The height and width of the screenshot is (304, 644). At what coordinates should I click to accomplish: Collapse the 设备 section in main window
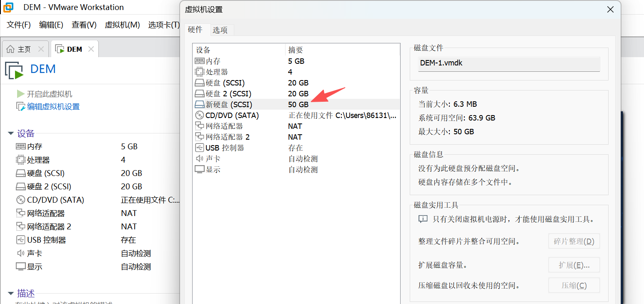(x=11, y=133)
